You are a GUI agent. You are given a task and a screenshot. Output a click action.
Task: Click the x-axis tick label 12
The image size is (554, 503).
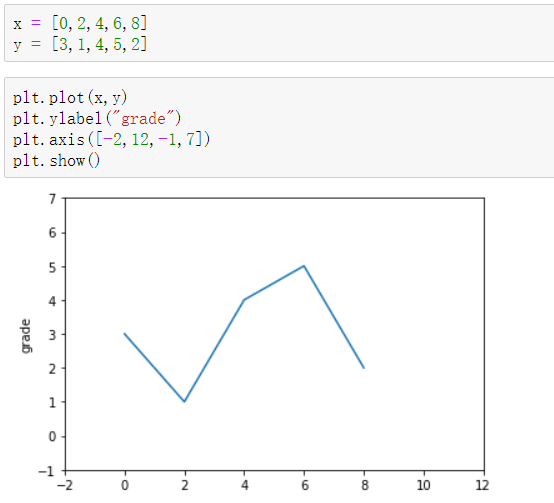[483, 486]
